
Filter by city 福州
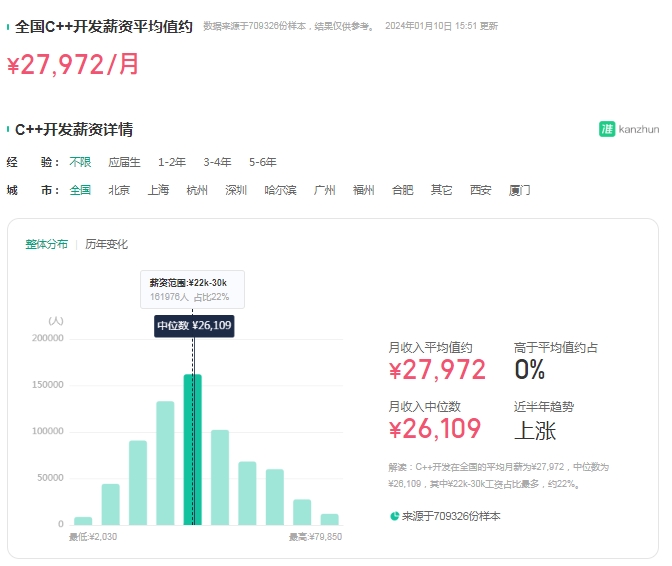363,190
